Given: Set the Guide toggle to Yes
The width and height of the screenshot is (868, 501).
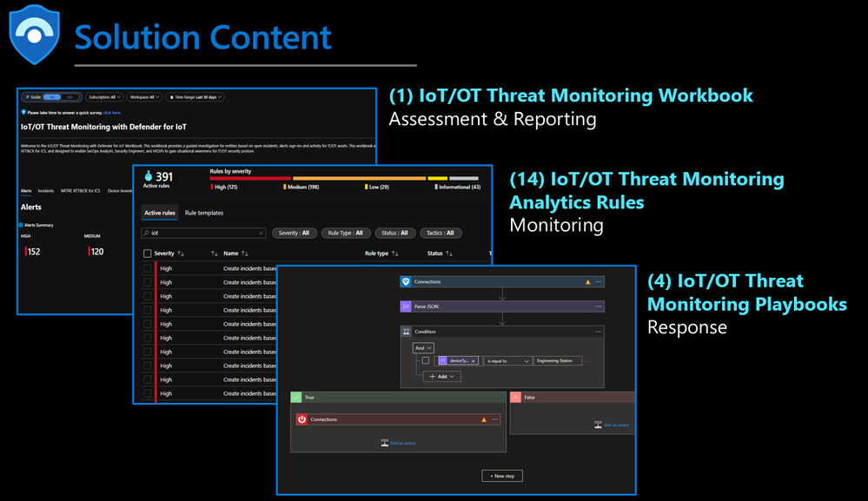Looking at the screenshot, I should click(51, 96).
